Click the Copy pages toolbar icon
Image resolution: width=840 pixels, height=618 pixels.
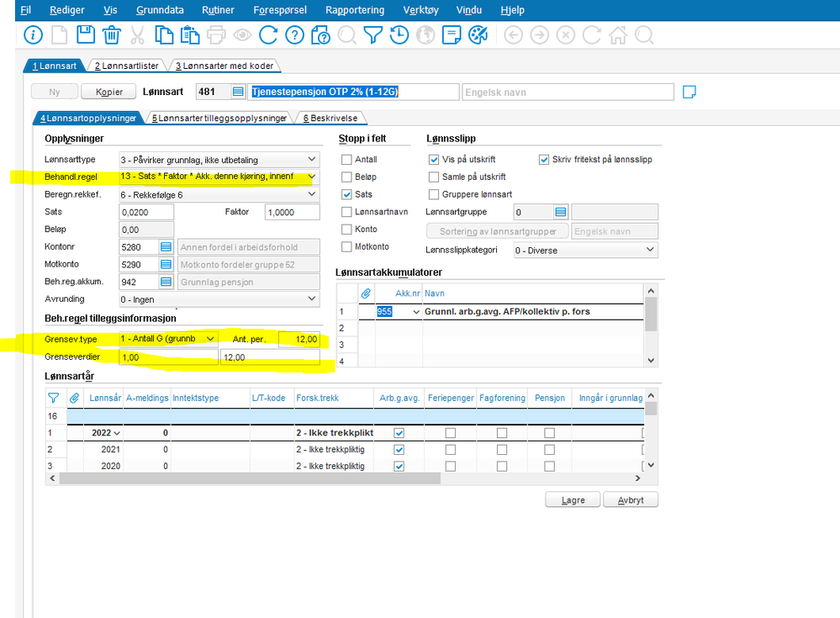pyautogui.click(x=163, y=34)
